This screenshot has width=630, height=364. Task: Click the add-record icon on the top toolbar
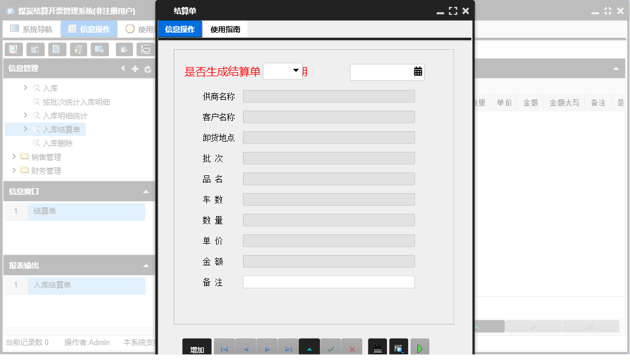click(x=124, y=49)
